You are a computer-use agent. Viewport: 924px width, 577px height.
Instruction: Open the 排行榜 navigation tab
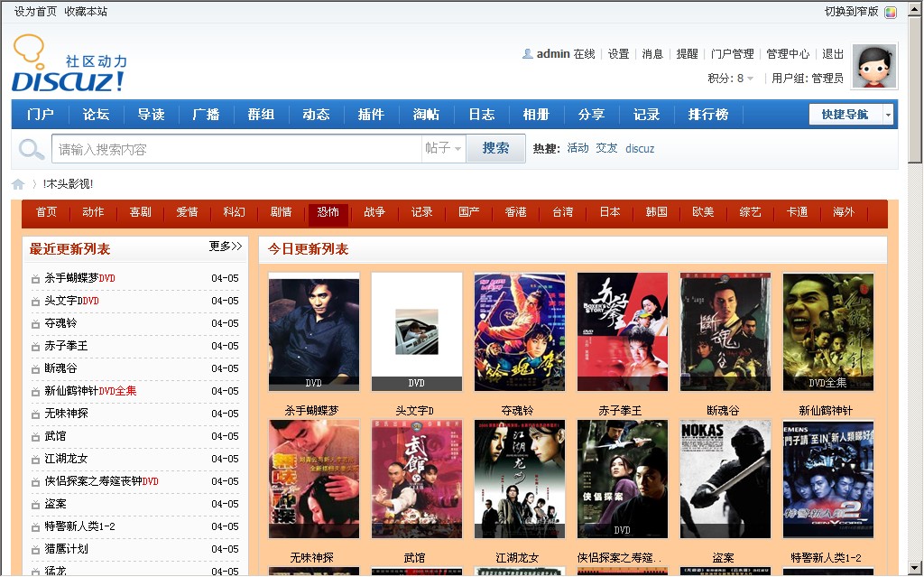pyautogui.click(x=708, y=115)
